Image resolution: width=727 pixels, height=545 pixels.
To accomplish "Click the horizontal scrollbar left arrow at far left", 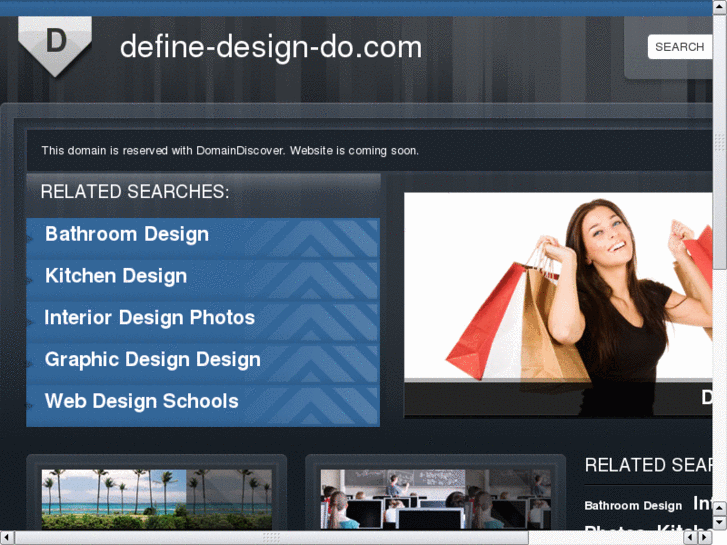I will click(6, 538).
